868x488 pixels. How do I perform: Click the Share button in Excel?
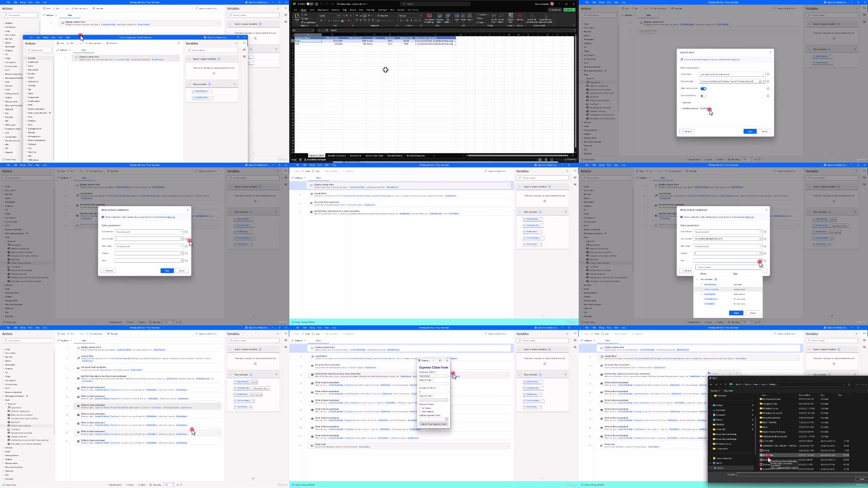(x=570, y=10)
